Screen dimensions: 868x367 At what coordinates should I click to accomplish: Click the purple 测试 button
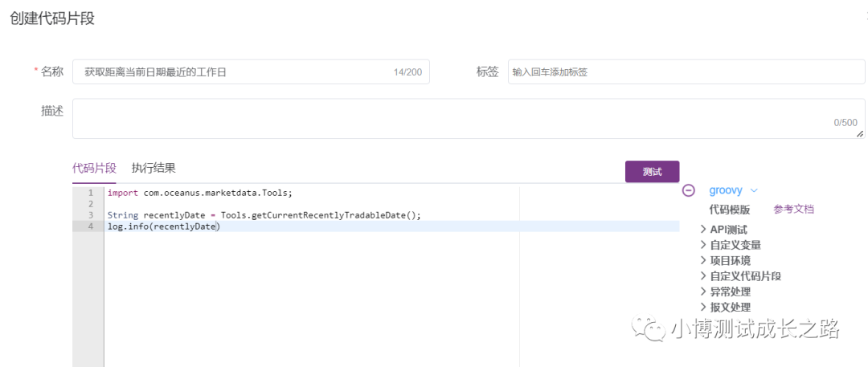click(x=652, y=172)
